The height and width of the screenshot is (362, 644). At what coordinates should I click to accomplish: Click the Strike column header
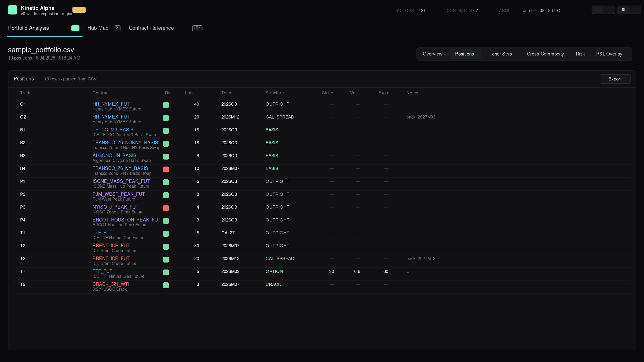327,93
